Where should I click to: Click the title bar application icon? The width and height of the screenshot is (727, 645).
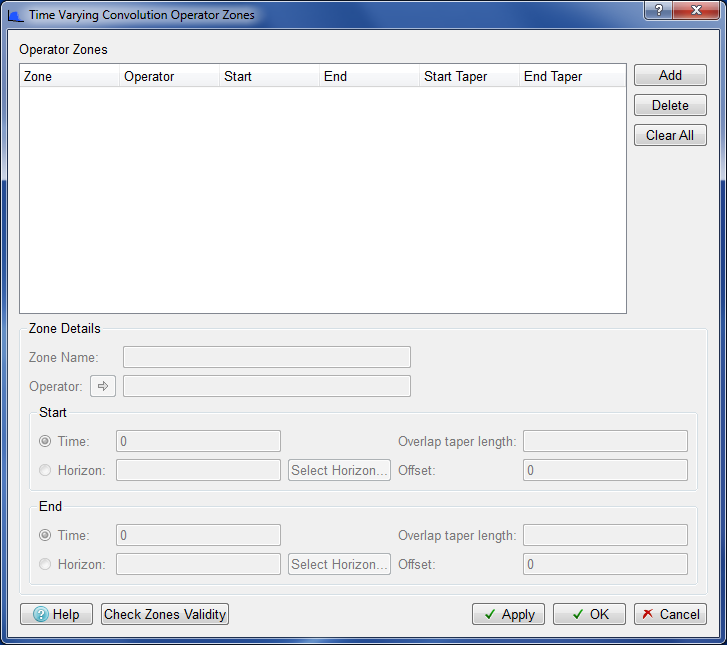point(15,15)
